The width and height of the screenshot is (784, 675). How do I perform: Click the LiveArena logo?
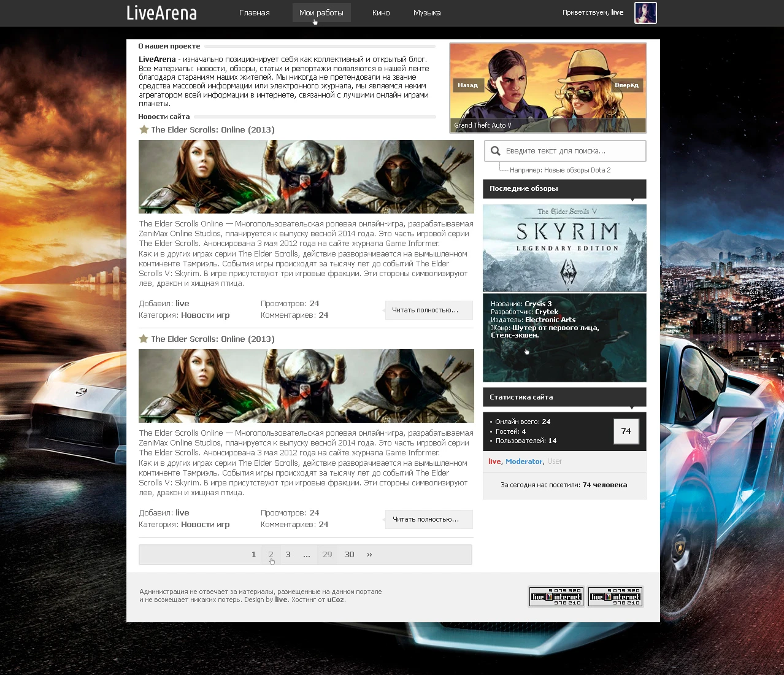pyautogui.click(x=161, y=13)
